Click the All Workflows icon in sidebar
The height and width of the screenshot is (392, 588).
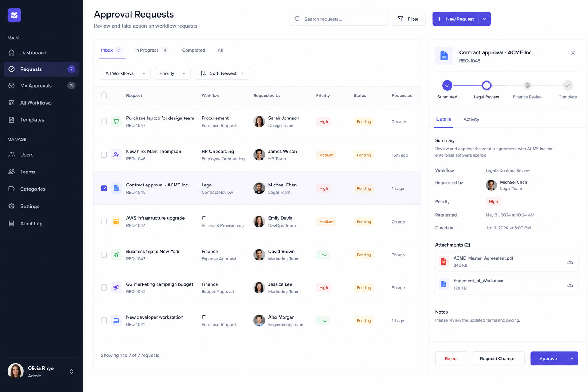(x=11, y=103)
